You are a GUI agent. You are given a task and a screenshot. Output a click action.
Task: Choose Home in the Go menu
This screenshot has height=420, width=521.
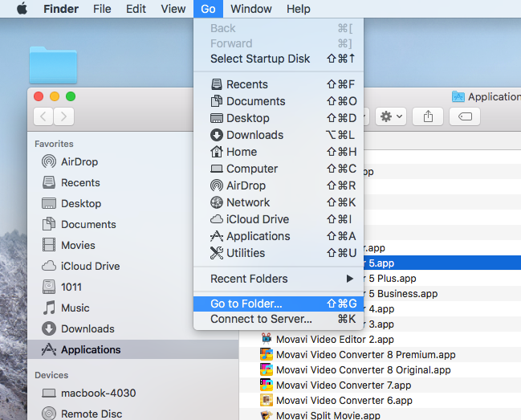coord(279,152)
